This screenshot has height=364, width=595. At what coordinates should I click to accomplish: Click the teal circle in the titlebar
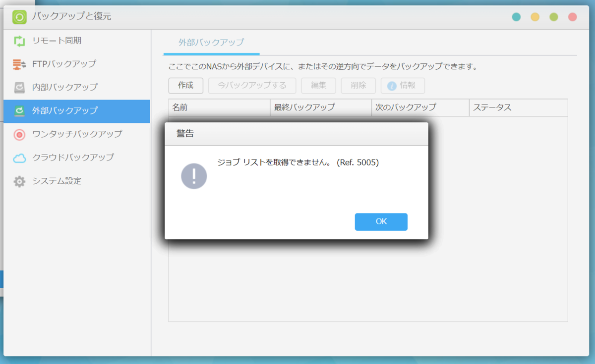pyautogui.click(x=516, y=16)
